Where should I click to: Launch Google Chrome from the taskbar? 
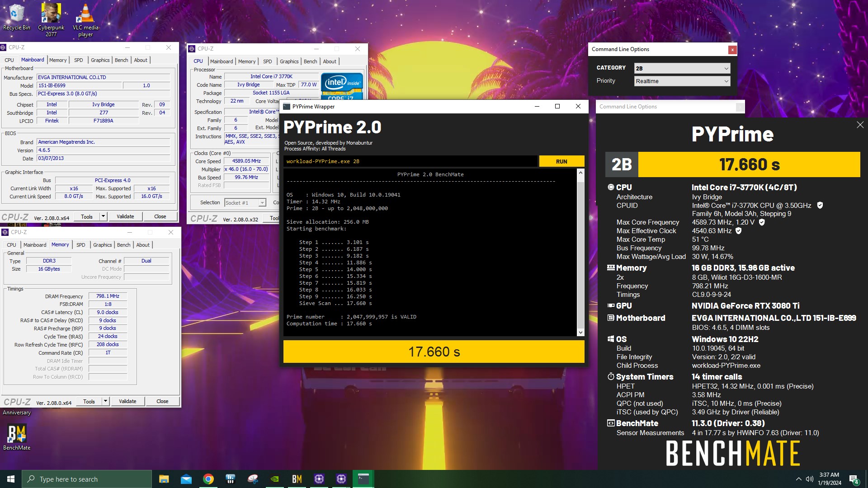click(208, 479)
